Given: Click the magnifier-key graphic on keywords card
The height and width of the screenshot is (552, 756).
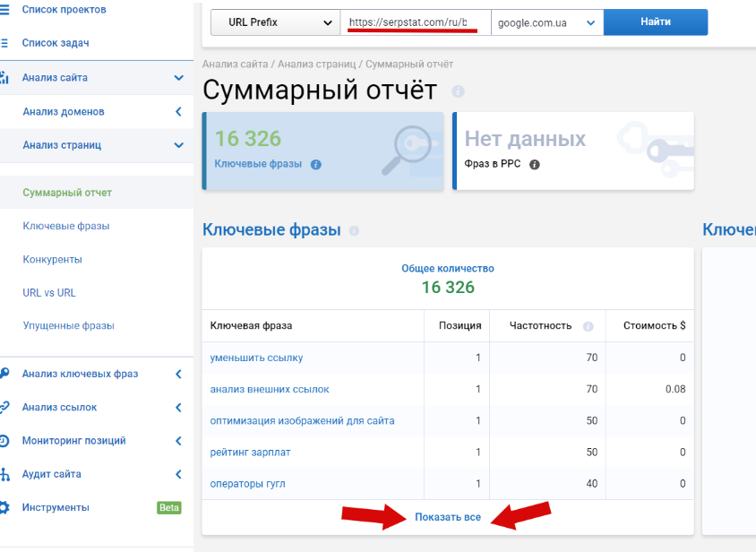Looking at the screenshot, I should [411, 150].
